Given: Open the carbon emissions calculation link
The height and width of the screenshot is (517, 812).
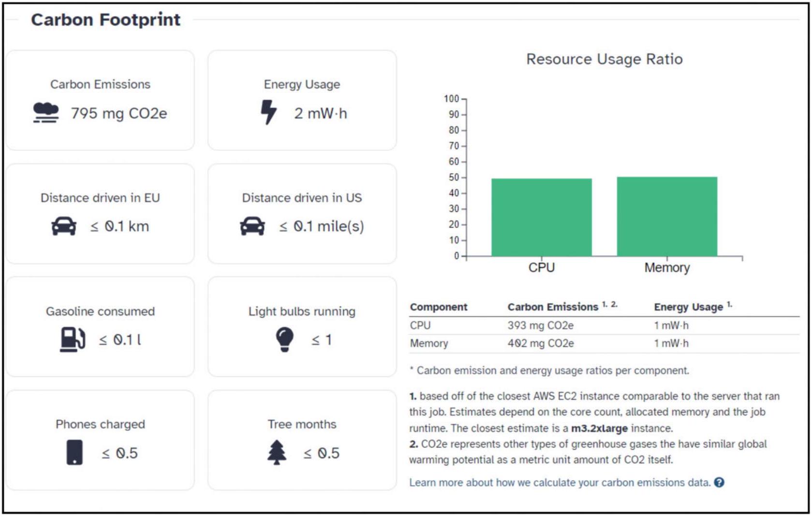Looking at the screenshot, I should 560,483.
